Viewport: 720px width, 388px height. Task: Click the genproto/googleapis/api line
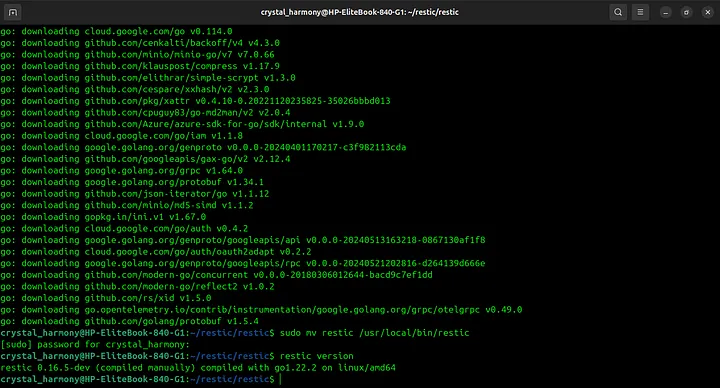click(x=243, y=240)
